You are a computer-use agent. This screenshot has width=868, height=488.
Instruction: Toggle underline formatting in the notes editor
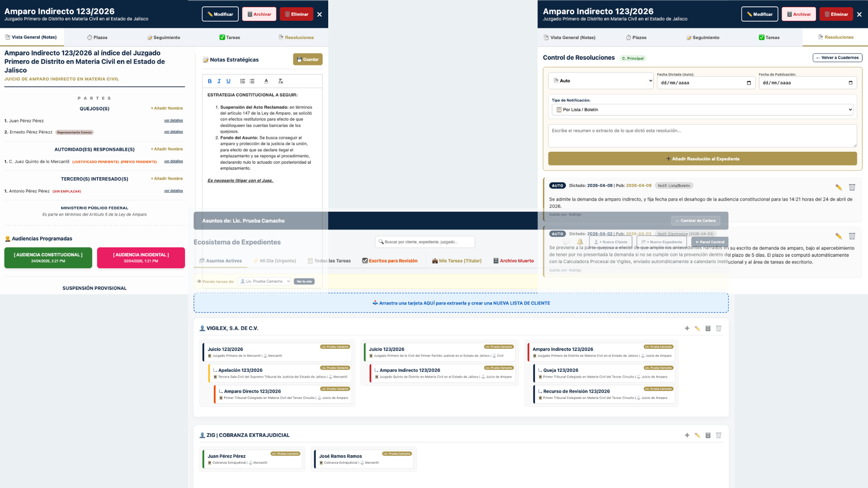click(228, 81)
